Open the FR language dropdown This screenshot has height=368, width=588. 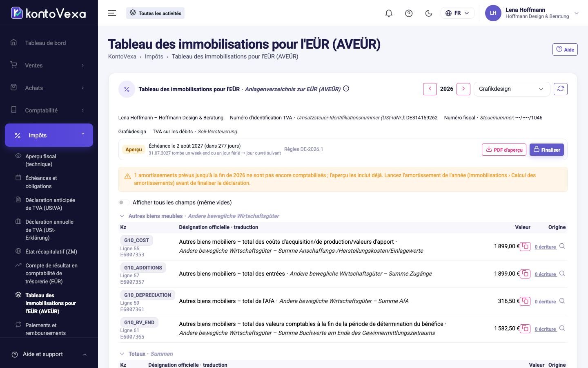click(457, 13)
